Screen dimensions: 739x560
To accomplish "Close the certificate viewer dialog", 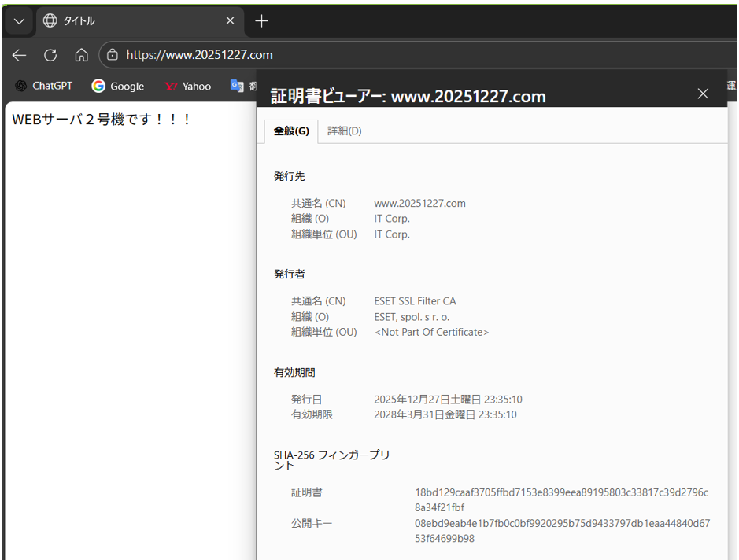I will point(704,94).
